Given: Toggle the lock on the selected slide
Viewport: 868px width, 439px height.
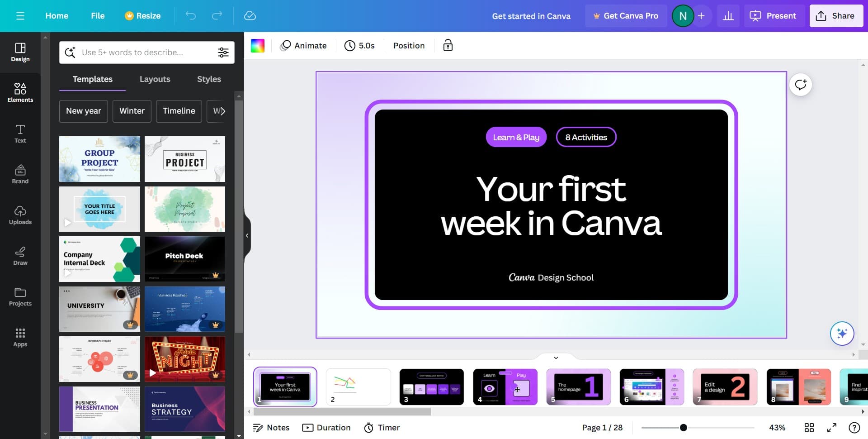Looking at the screenshot, I should (448, 45).
